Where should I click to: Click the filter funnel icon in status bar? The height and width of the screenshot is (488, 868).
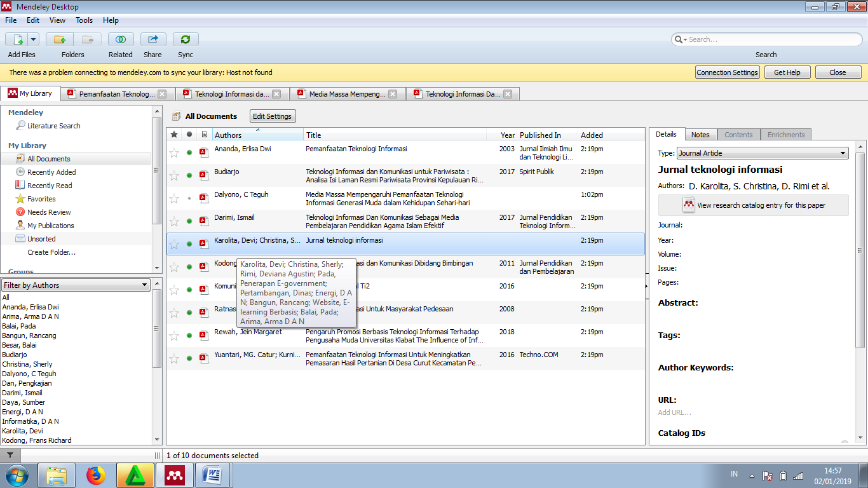click(10, 455)
